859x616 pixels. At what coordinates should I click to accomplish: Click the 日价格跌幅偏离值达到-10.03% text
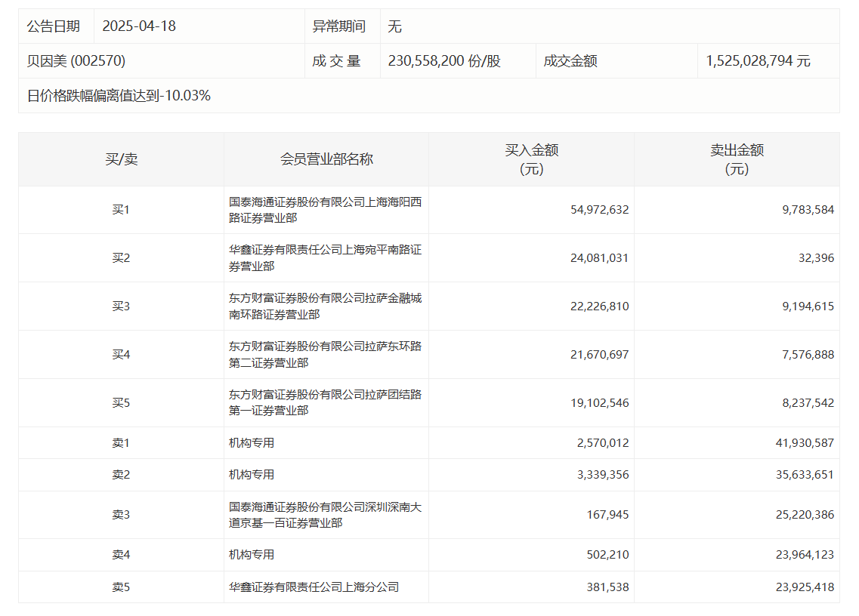tap(119, 96)
